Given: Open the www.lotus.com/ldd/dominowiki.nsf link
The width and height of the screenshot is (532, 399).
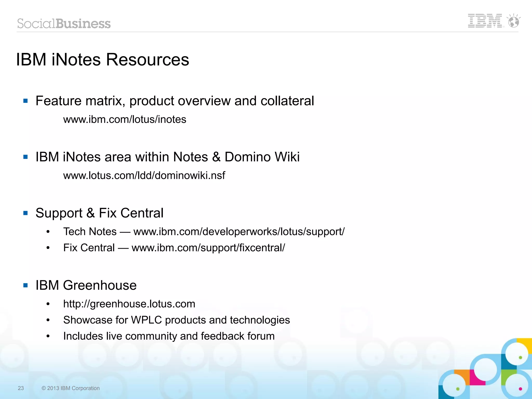Looking at the screenshot, I should 144,175.
